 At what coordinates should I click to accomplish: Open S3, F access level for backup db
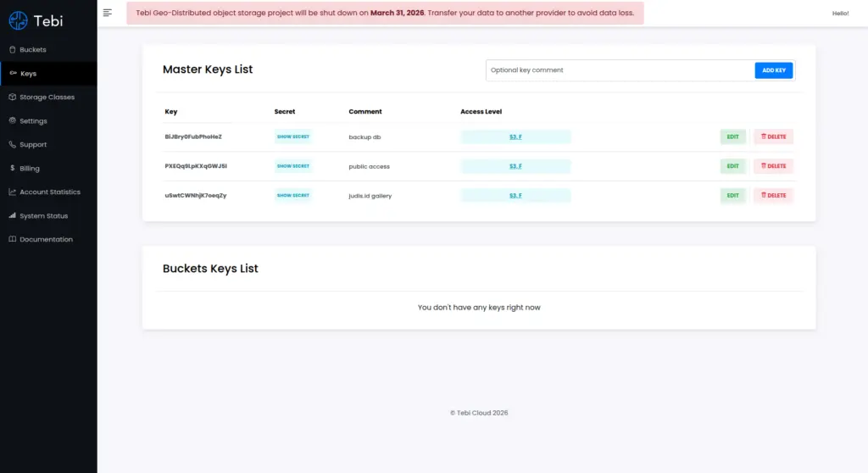coord(515,136)
